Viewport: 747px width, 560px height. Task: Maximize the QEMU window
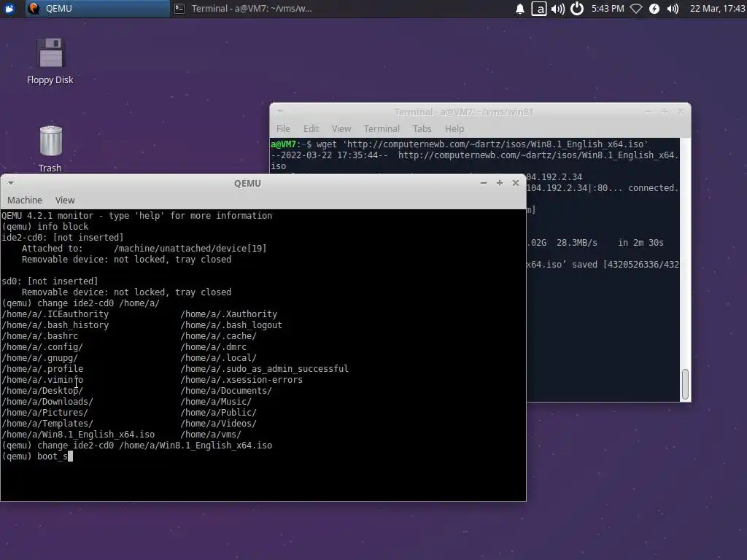coord(499,183)
